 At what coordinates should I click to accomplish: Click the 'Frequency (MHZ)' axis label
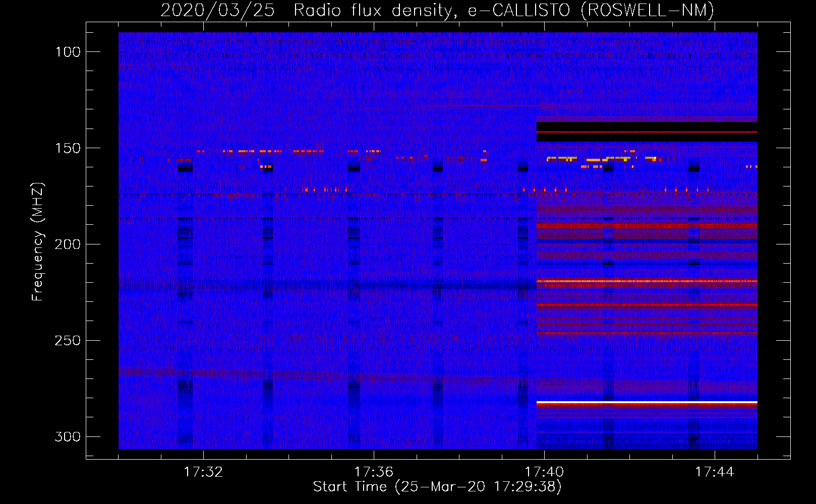point(38,242)
